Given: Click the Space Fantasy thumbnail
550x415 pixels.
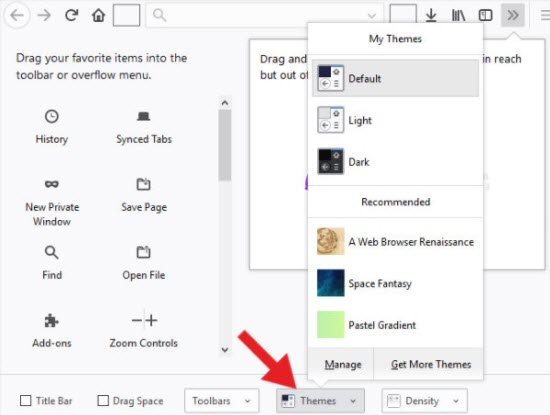Looking at the screenshot, I should pos(330,283).
